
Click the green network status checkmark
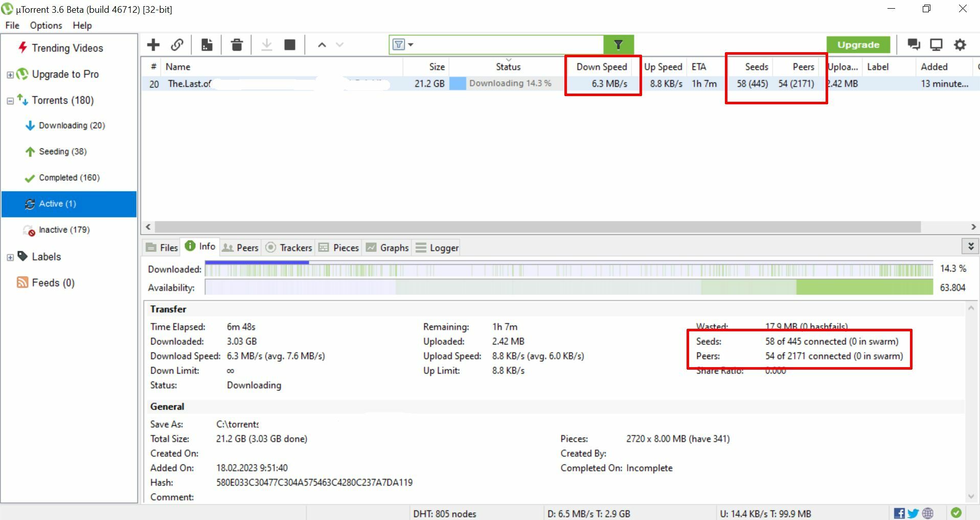point(956,512)
